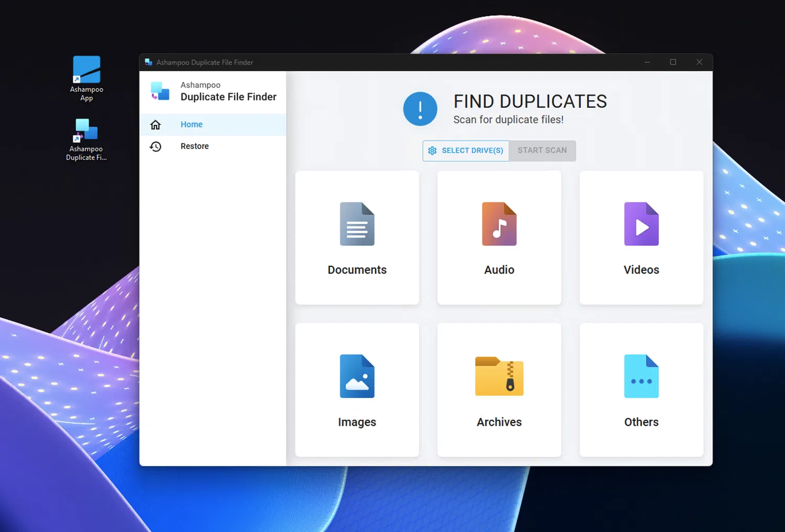Select the Others label
This screenshot has width=785, height=532.
642,422
